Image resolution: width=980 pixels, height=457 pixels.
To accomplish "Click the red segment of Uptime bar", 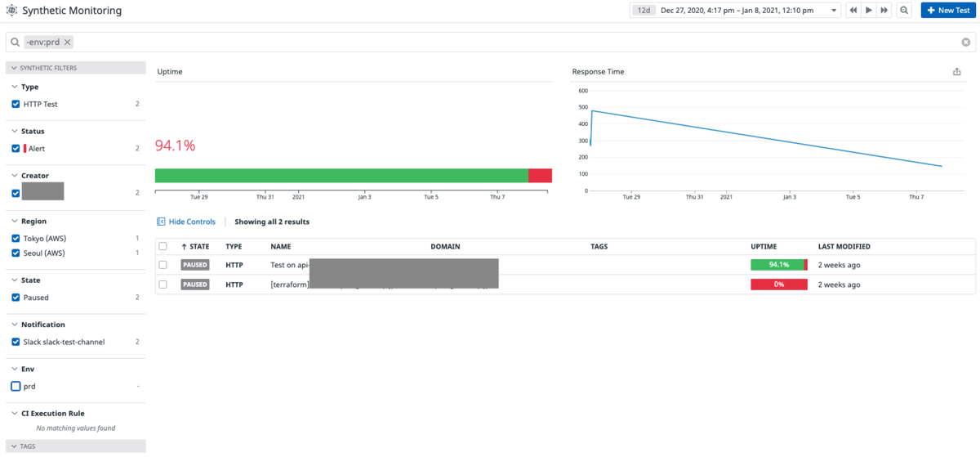I will click(x=541, y=176).
